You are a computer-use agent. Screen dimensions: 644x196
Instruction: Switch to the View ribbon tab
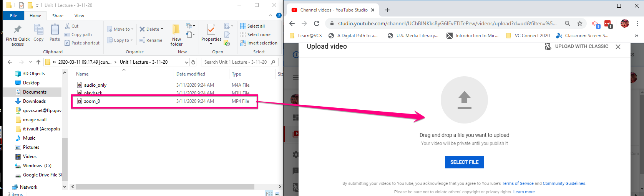pos(79,16)
